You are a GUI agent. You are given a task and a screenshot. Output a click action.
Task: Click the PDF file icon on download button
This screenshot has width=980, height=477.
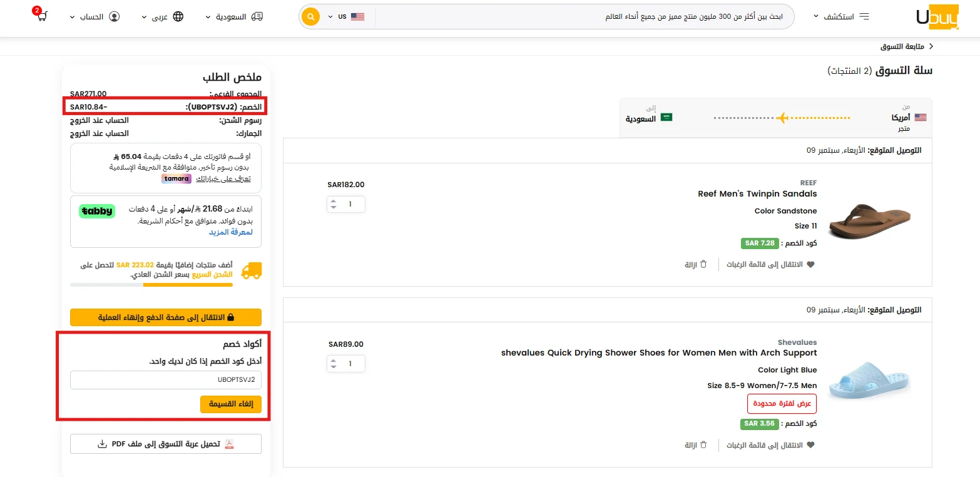(230, 444)
